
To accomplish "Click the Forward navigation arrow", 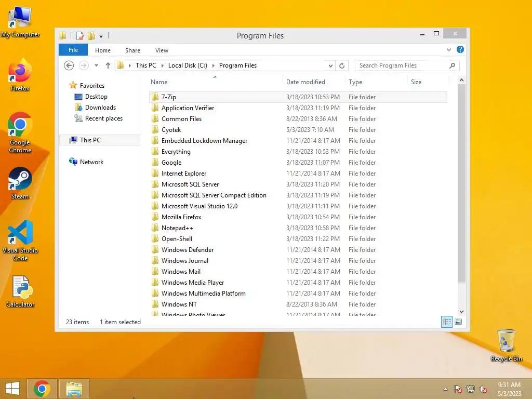I will click(84, 65).
